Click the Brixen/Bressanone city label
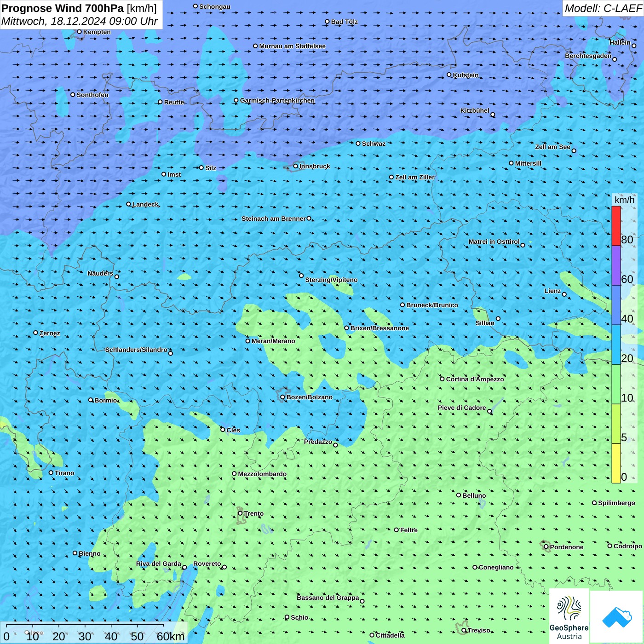 (379, 328)
